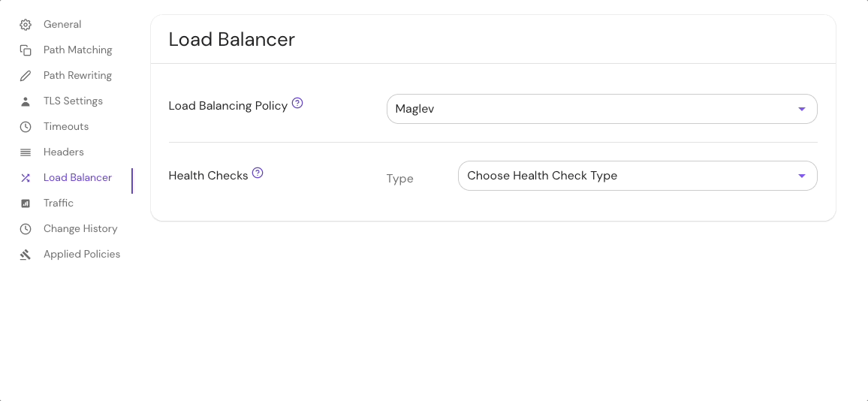Open the TLS Settings menu item
This screenshot has height=401, width=868.
(x=73, y=101)
